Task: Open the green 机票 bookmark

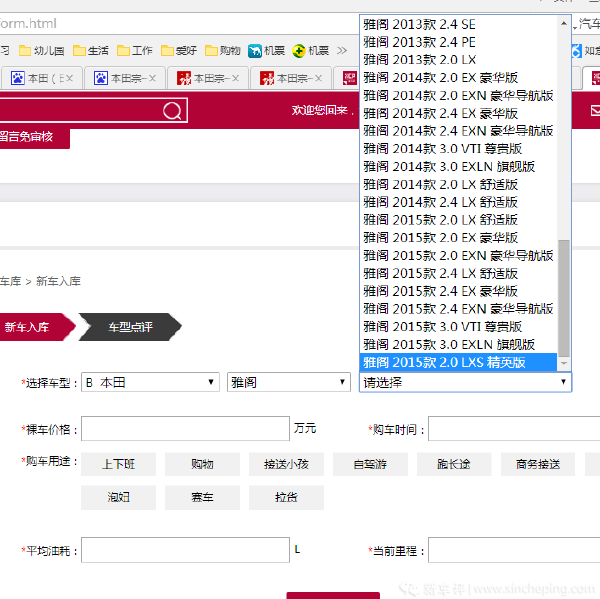Action: (x=310, y=51)
